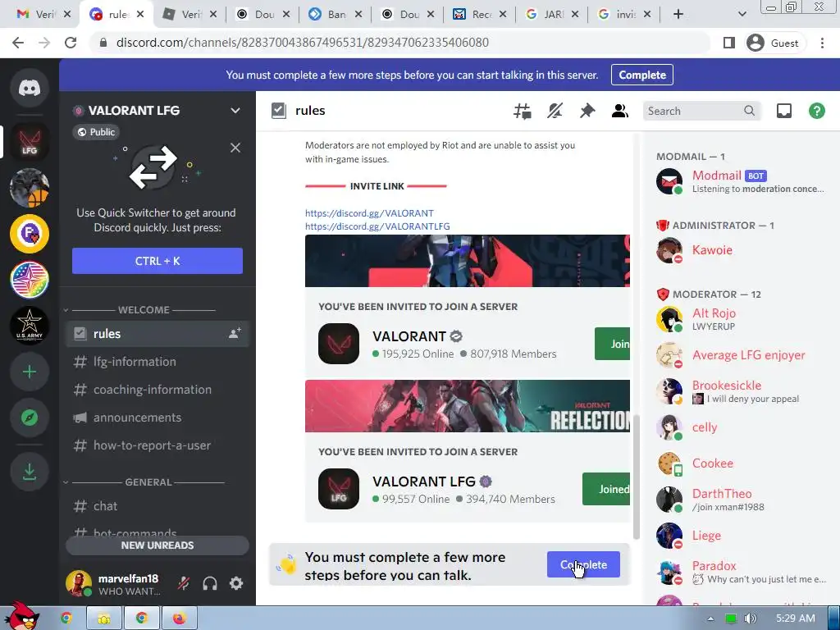The height and width of the screenshot is (630, 840).
Task: Open the green Help question mark icon
Action: coord(816,111)
